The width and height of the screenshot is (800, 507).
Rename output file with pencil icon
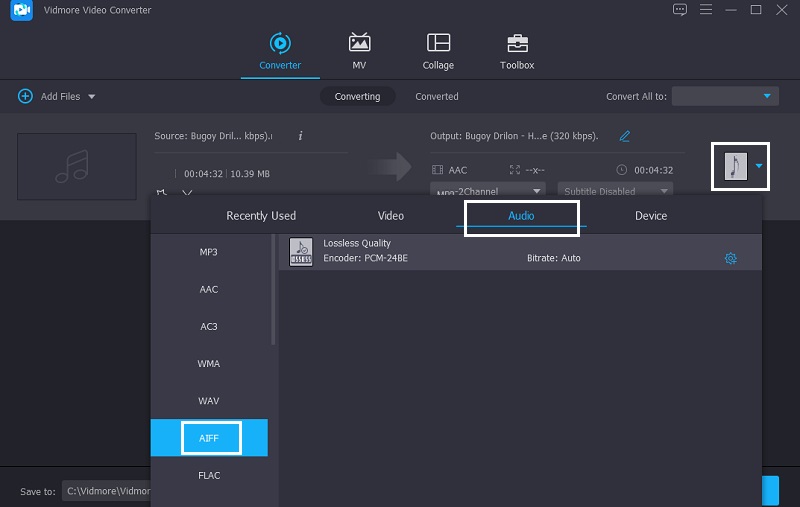pyautogui.click(x=625, y=136)
